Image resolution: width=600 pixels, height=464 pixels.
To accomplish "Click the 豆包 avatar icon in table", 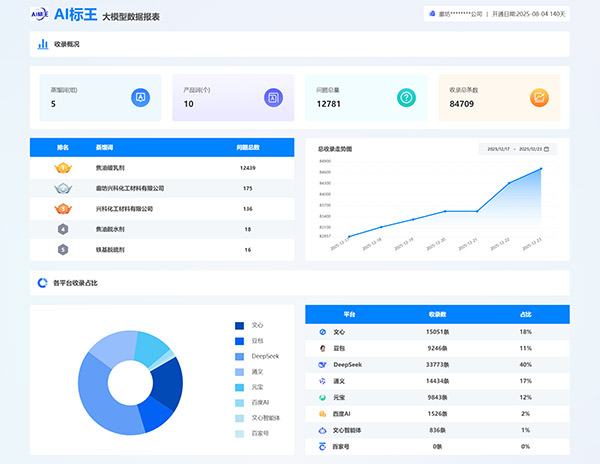I will tap(323, 348).
